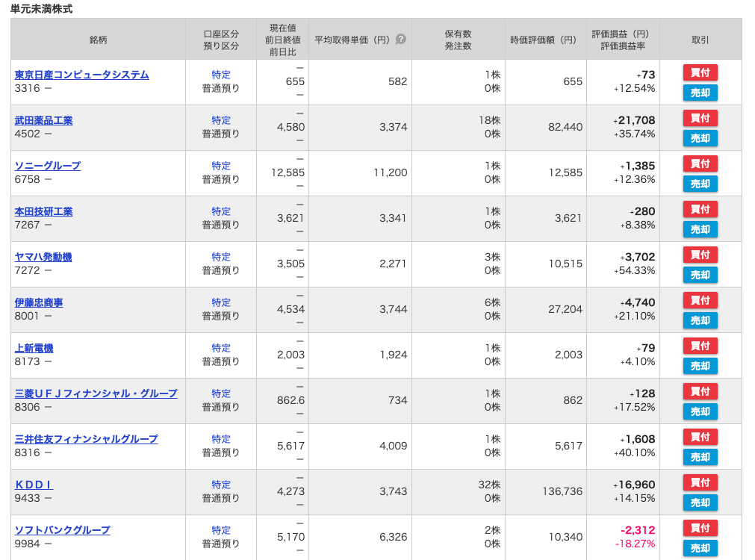Open KDDI stock link

[x=34, y=485]
